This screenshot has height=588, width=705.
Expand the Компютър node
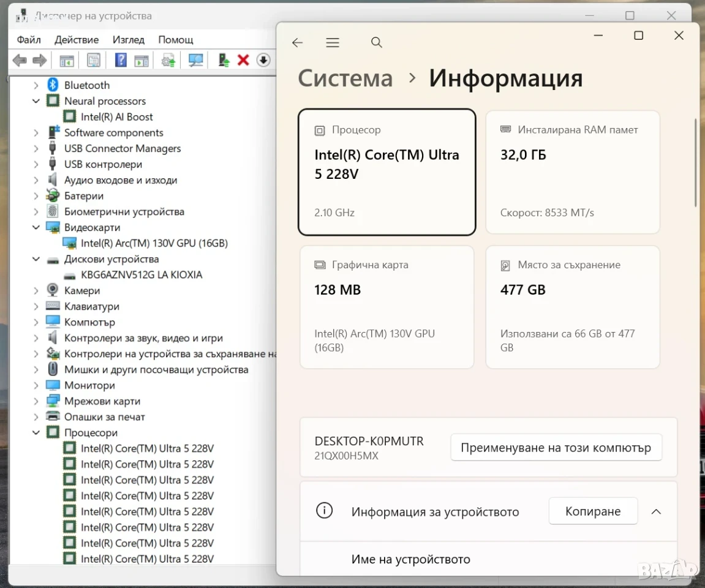tap(36, 322)
